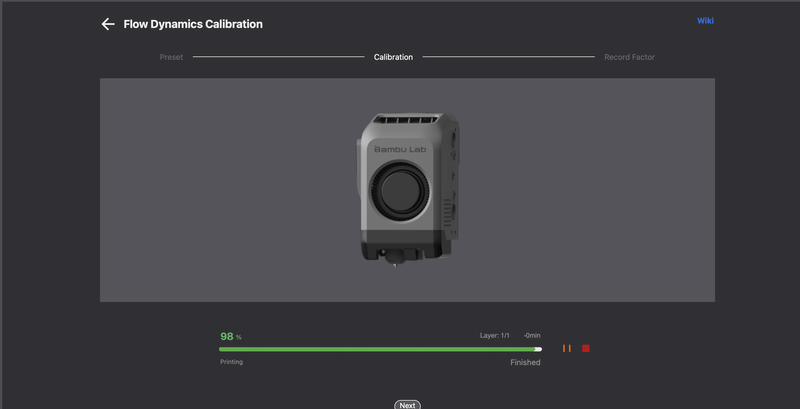The width and height of the screenshot is (800, 409).
Task: Click the 98 % progress value
Action: (x=231, y=337)
